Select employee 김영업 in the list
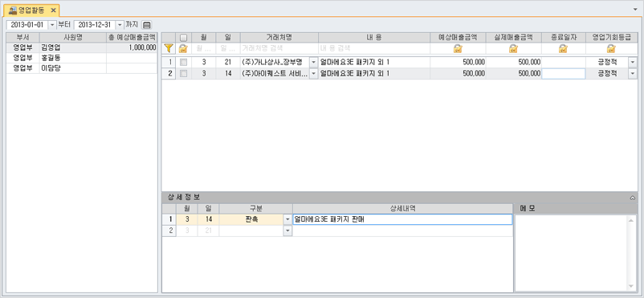 [x=73, y=47]
